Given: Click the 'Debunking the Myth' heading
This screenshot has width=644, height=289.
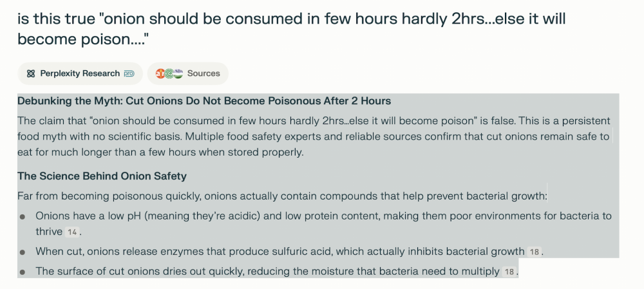Looking at the screenshot, I should click(204, 102).
